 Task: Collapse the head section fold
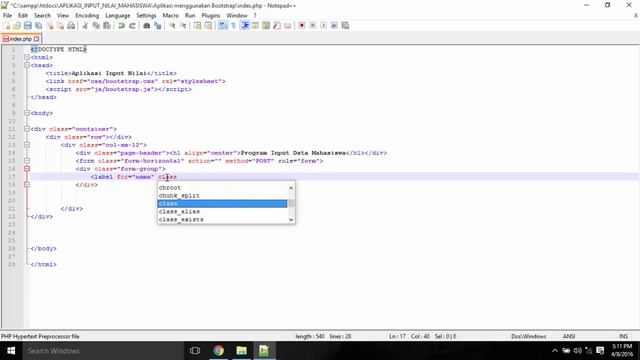pos(27,65)
